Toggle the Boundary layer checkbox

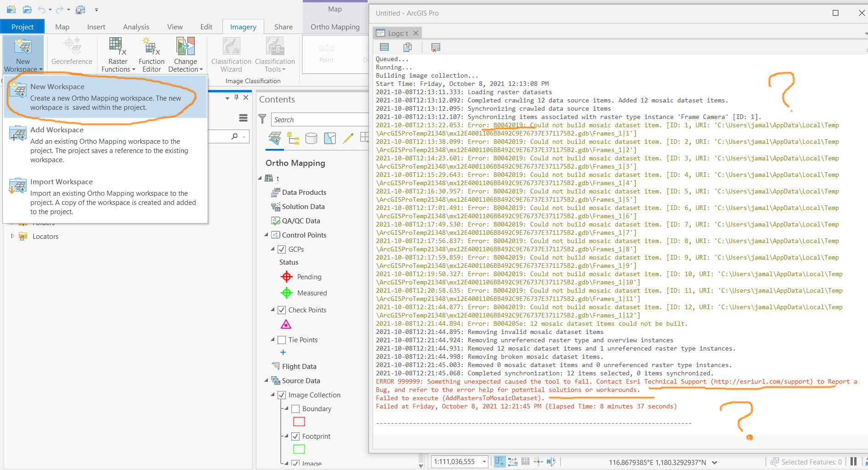tap(295, 409)
